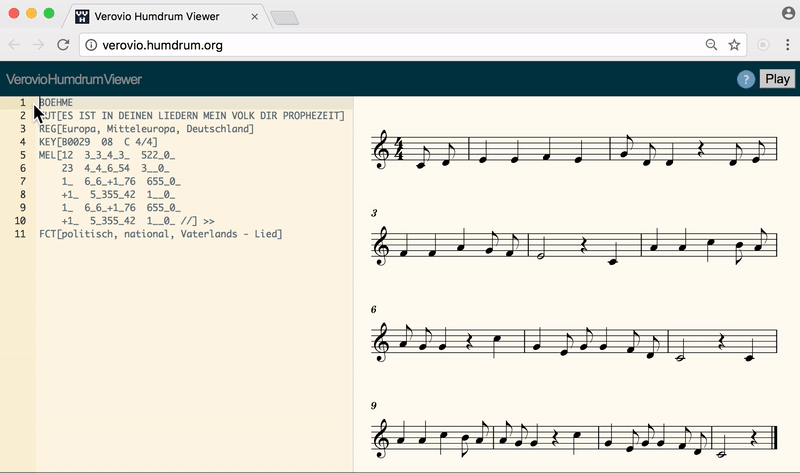Click the greyed-out extension icon beside the star

point(763,45)
